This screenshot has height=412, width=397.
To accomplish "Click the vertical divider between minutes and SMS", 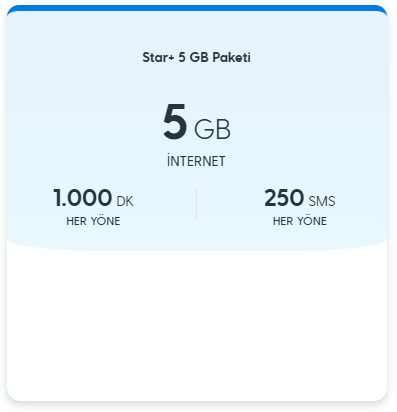I will click(196, 205).
